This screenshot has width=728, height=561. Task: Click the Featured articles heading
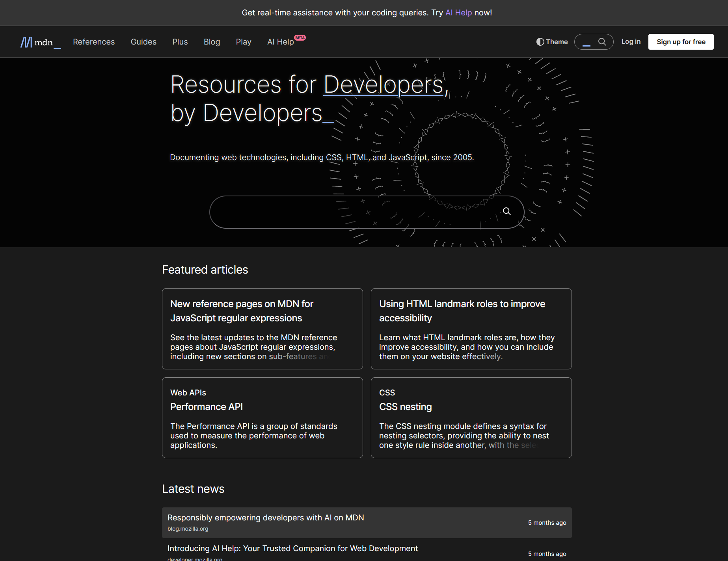coord(205,270)
